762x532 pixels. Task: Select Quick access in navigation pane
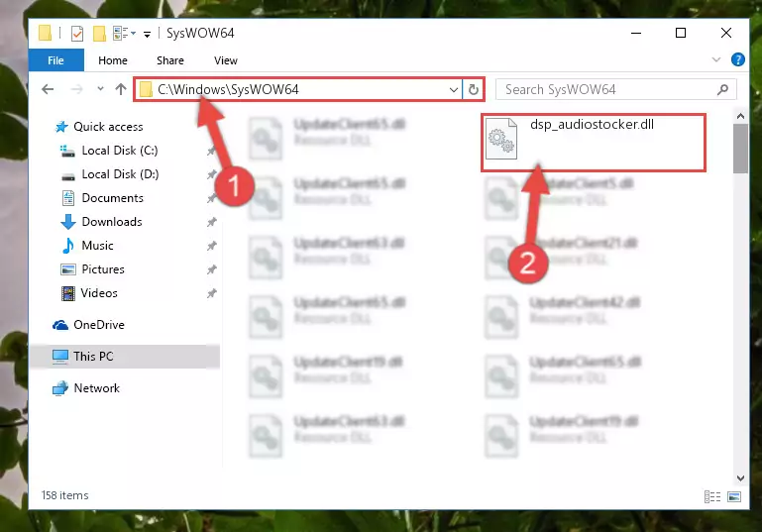(99, 127)
